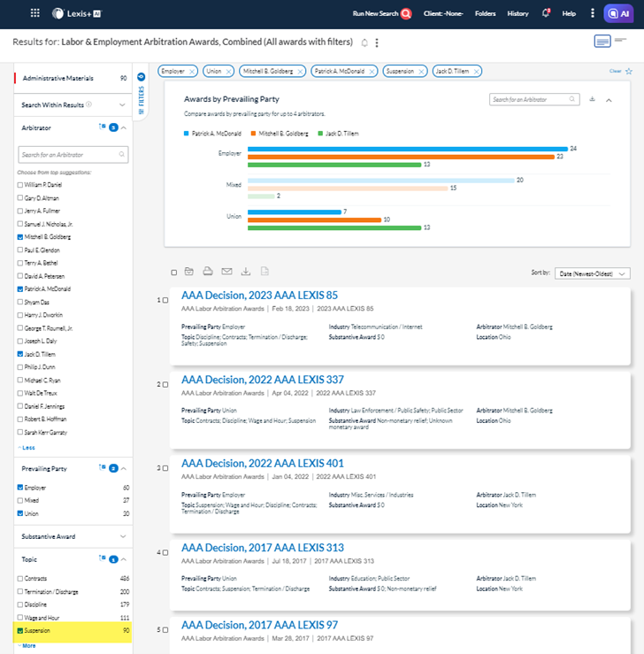
Task: Launch the purple AI assistant button
Action: click(x=618, y=13)
